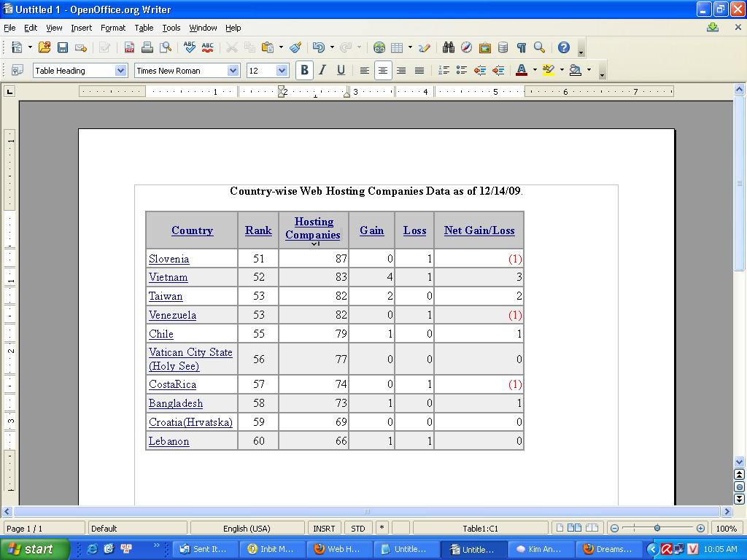
Task: Open the File menu
Action: click(9, 28)
